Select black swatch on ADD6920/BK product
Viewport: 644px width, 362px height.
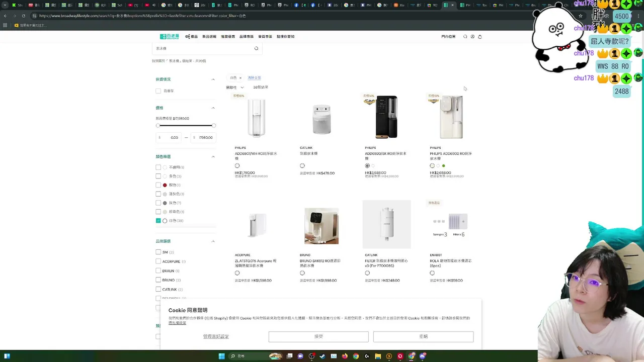coord(367,166)
